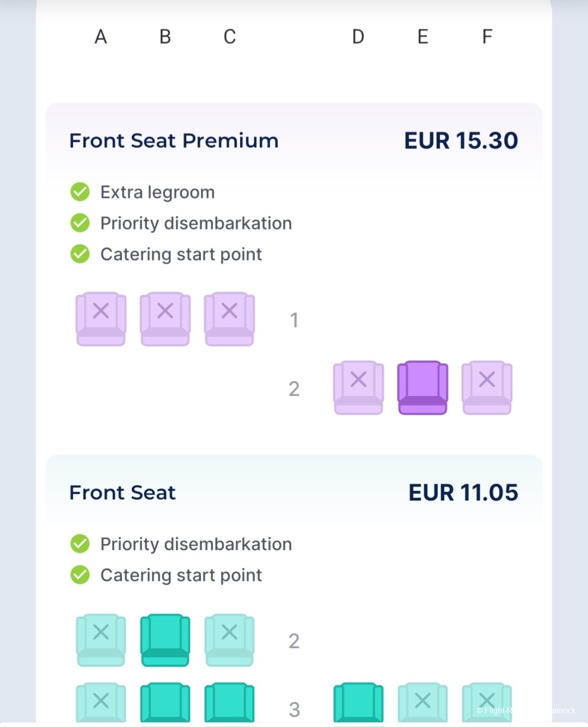Click unavailable premium seat 2D
This screenshot has height=727, width=588.
358,387
